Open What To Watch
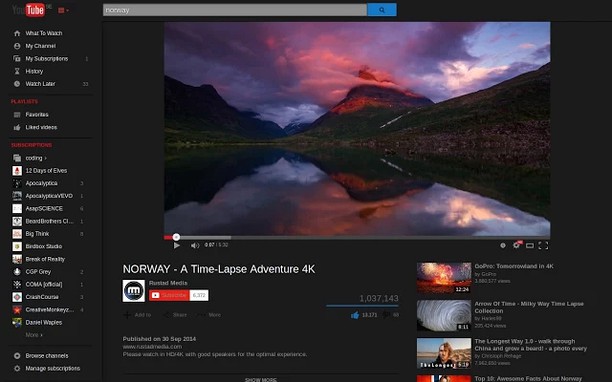 (x=44, y=33)
